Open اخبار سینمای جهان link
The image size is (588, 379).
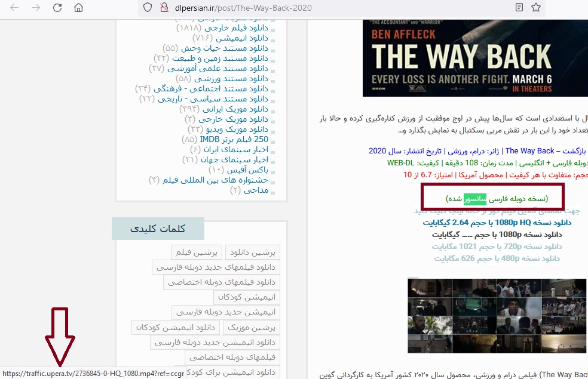(x=234, y=159)
